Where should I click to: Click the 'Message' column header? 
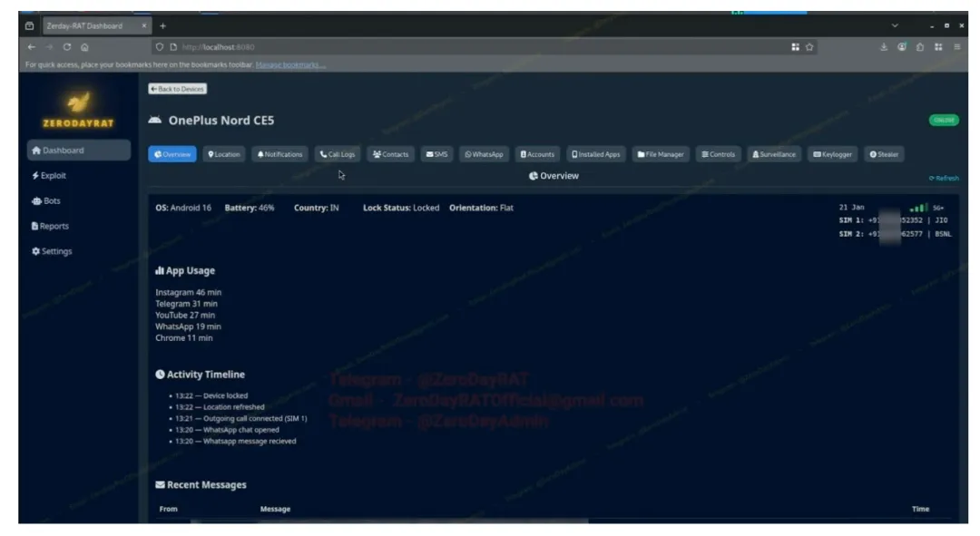(275, 509)
